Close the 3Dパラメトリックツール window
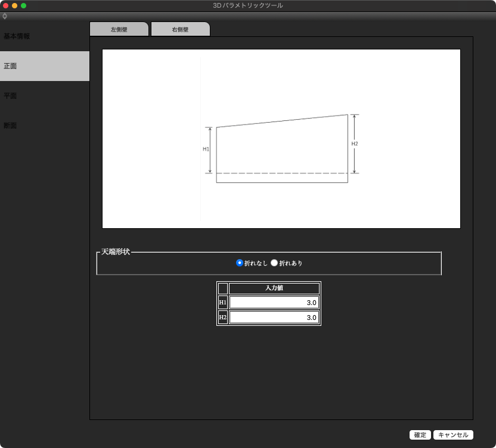The image size is (496, 448). [5, 5]
